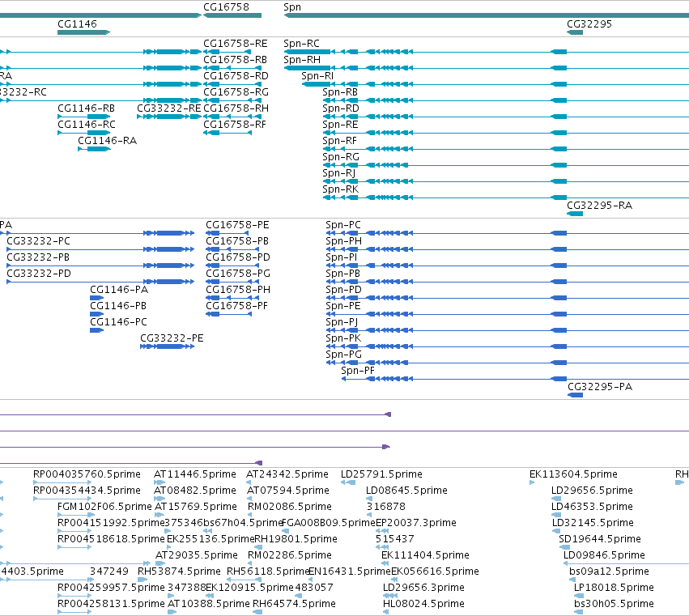This screenshot has height=616, width=689.
Task: Select transcript CG16758-RF
Action: 228,133
